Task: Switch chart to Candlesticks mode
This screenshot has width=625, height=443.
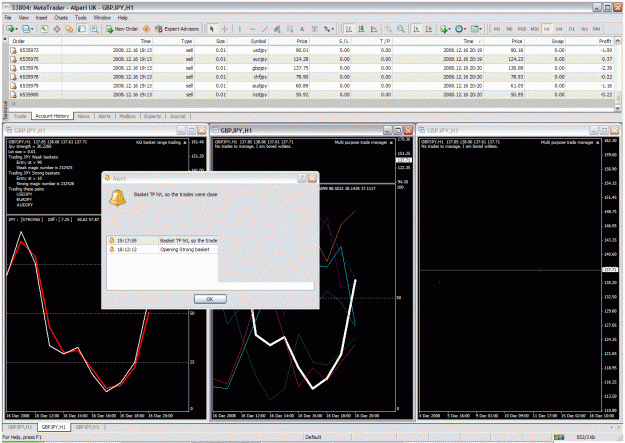Action: [x=361, y=29]
